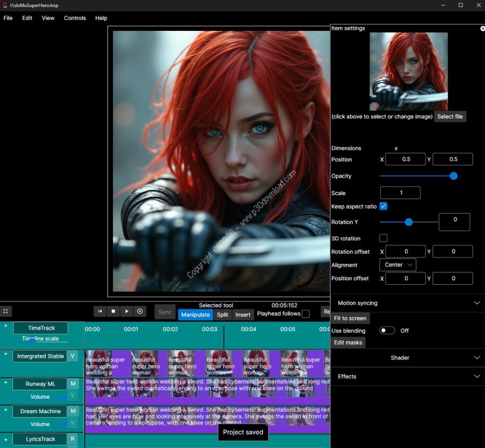Select the Insert tool
Viewport: 485px width, 448px height.
243,315
